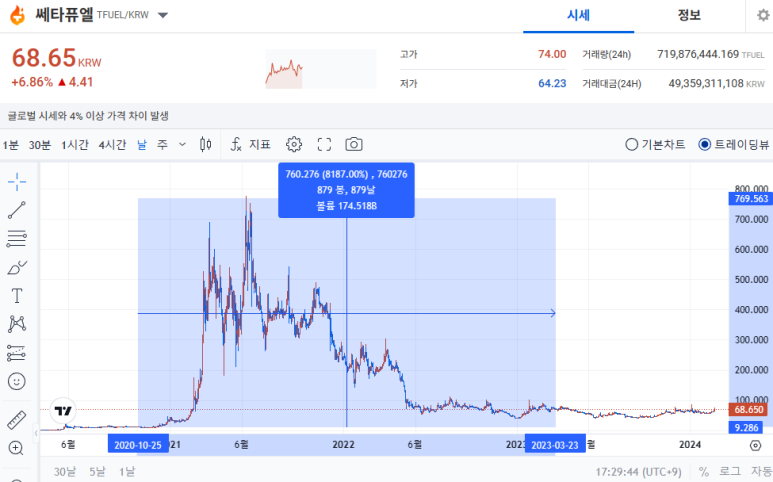Screen dimensions: 773x482
Task: Open candlestick chart type selector
Action: tap(206, 144)
